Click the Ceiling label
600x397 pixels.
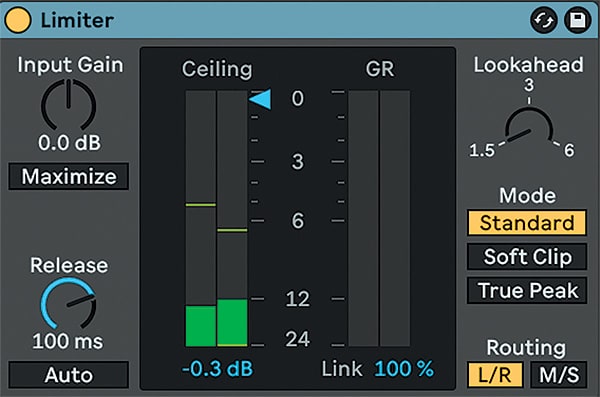(217, 69)
